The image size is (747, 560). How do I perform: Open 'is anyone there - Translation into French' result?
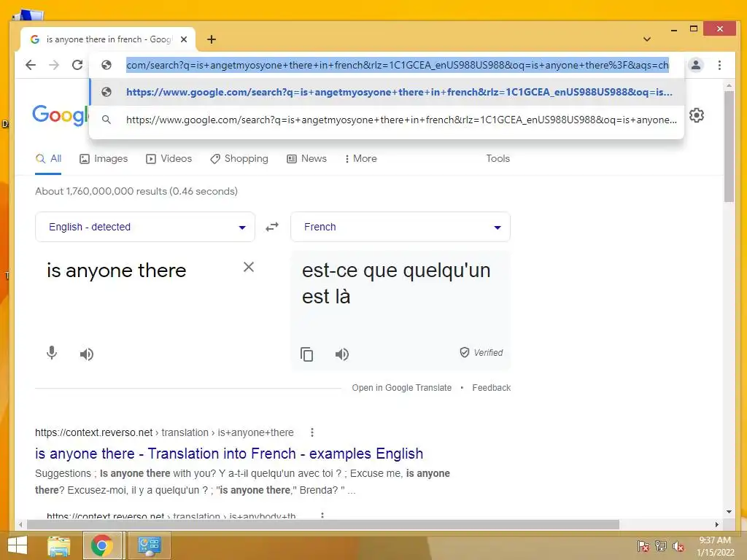229,454
